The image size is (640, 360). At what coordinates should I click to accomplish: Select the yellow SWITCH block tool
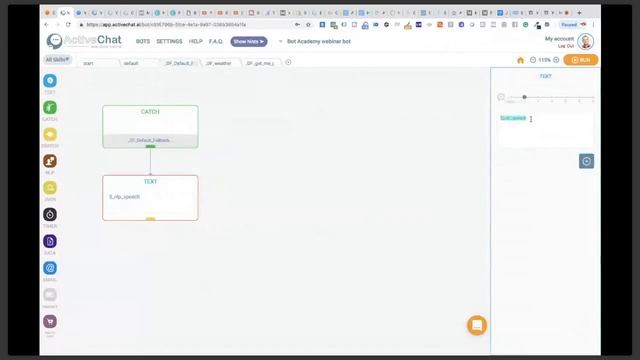coord(50,134)
